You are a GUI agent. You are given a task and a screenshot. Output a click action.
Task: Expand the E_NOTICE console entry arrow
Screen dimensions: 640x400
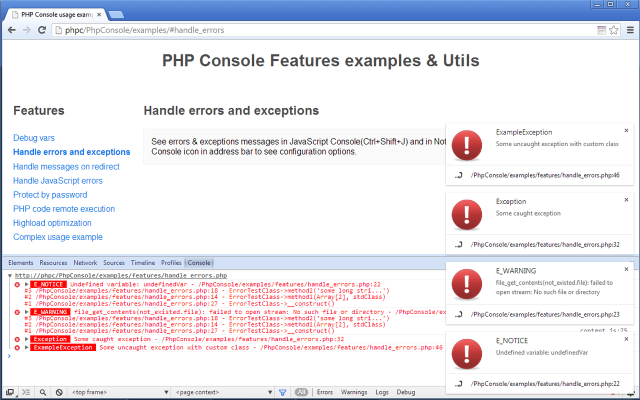[27, 284]
